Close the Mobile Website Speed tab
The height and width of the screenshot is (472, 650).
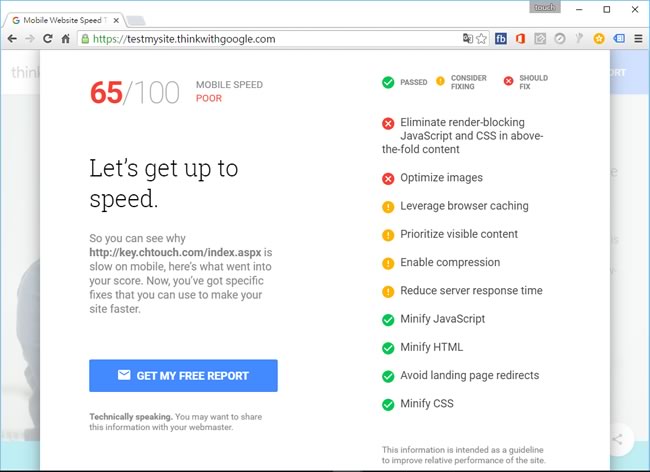(x=116, y=20)
